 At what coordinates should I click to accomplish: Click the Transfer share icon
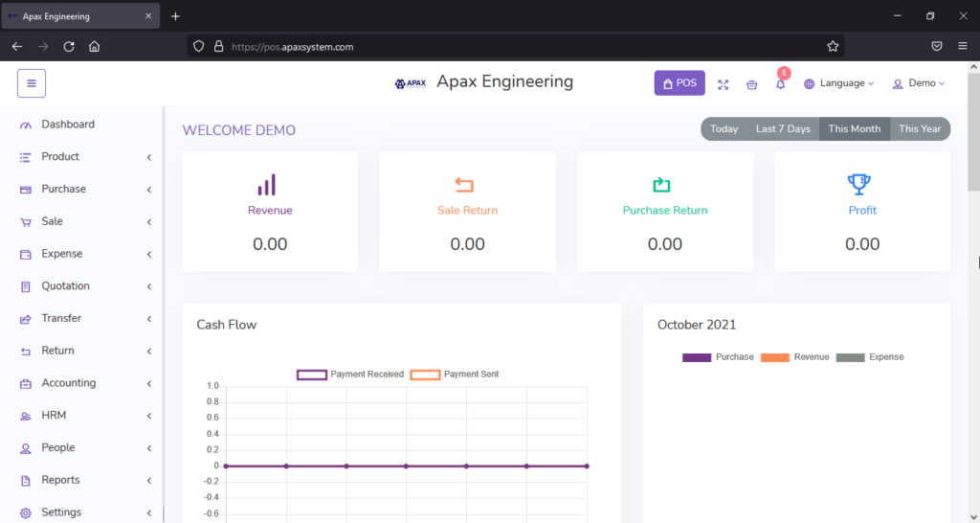point(26,319)
